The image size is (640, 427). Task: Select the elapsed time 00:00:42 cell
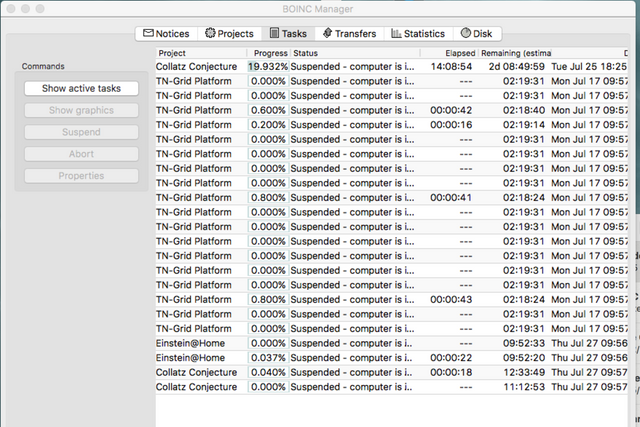pos(451,110)
